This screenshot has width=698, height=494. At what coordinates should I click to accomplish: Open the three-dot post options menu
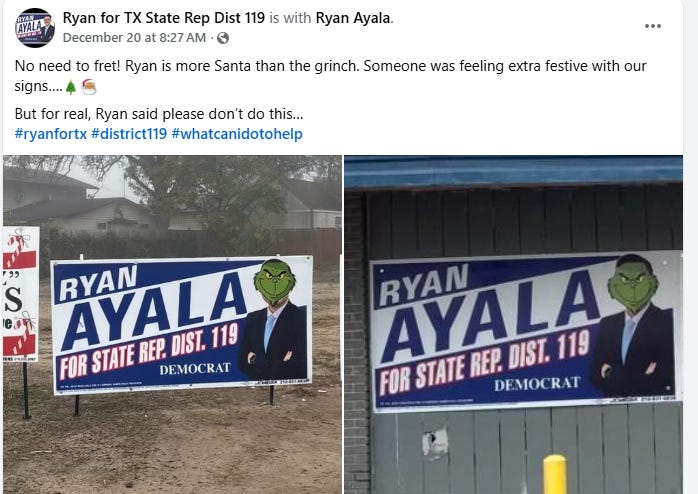(x=653, y=26)
